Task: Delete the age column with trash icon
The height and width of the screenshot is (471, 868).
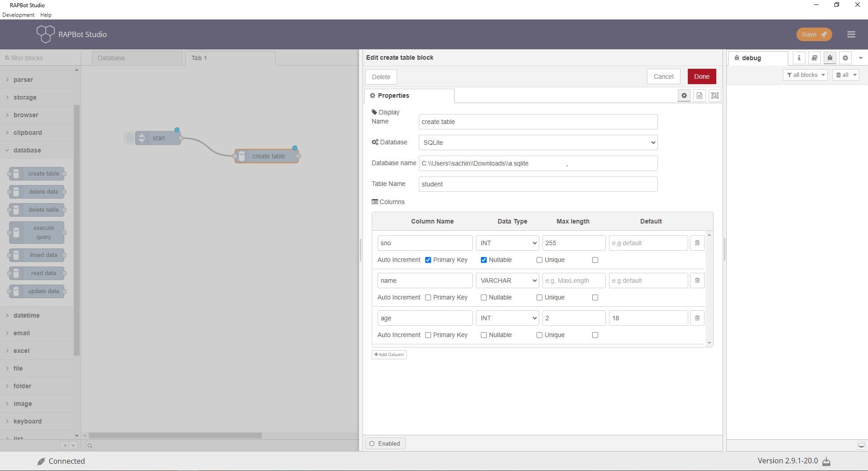Action: pos(697,318)
